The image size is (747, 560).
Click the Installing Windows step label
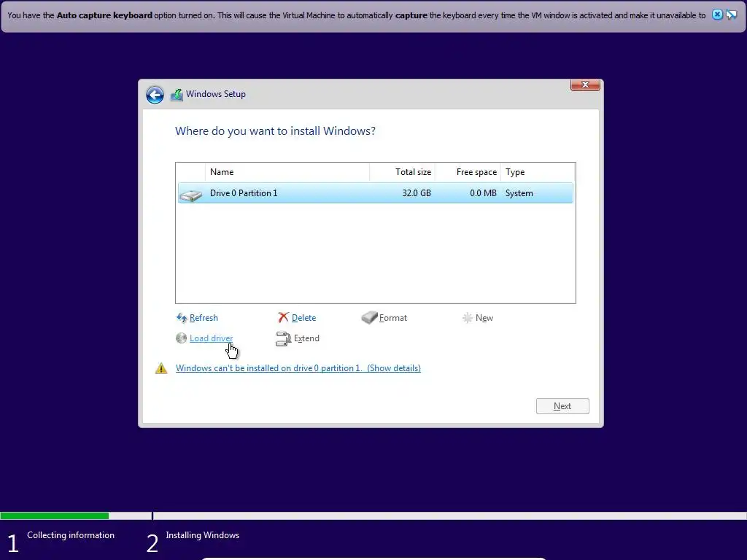click(x=203, y=535)
